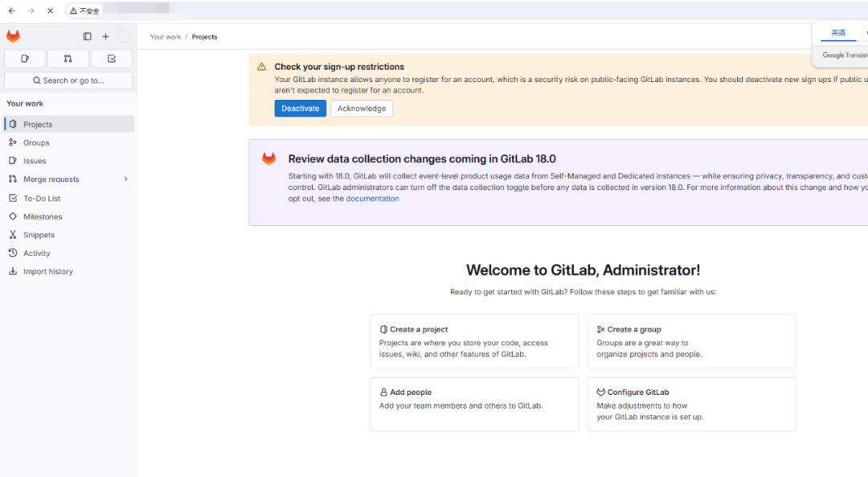Open merge requests shortcut button
Image resolution: width=868 pixels, height=477 pixels.
tap(68, 59)
